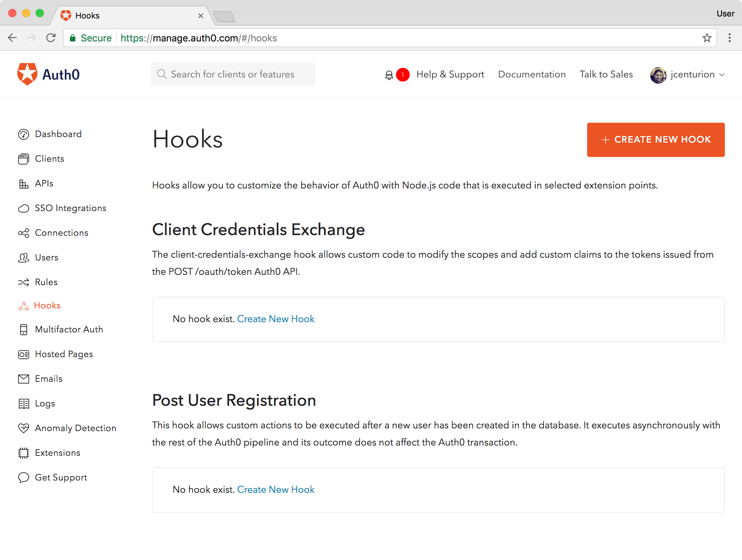Open the Logs sidebar item
The image size is (742, 560).
coord(45,403)
